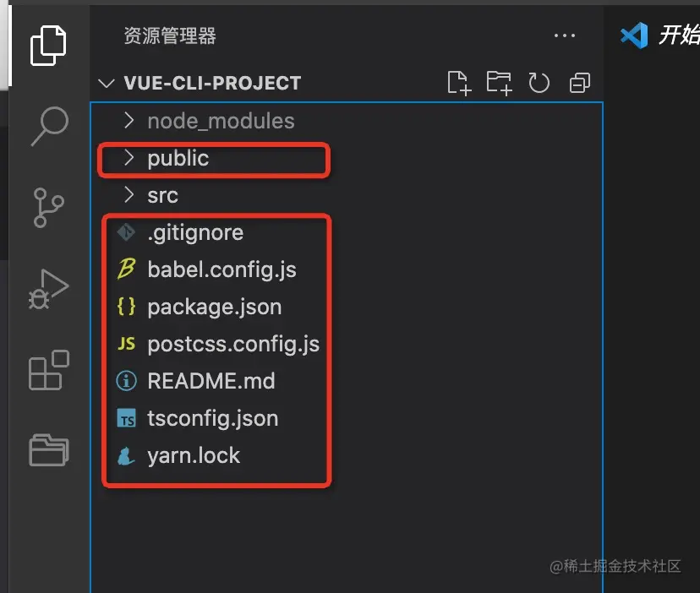Viewport: 700px width, 593px height.
Task: Open the .gitignore file
Action: [194, 232]
